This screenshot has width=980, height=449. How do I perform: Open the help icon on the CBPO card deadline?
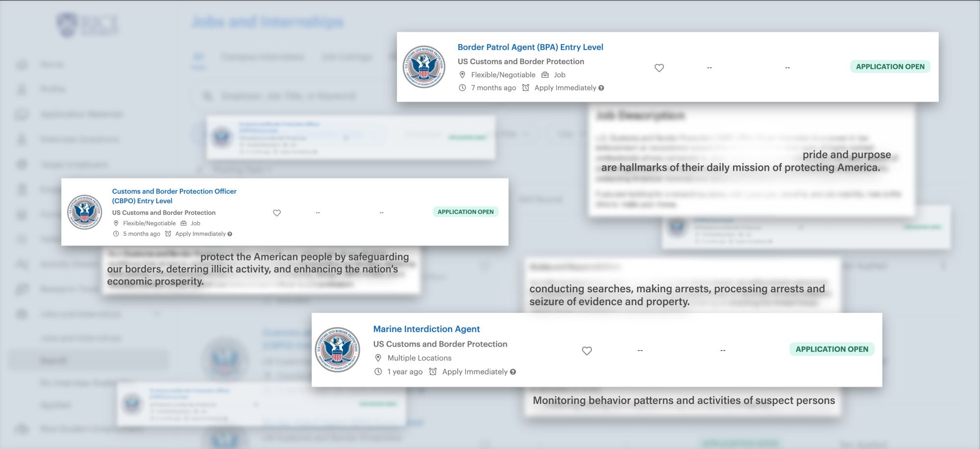[230, 234]
